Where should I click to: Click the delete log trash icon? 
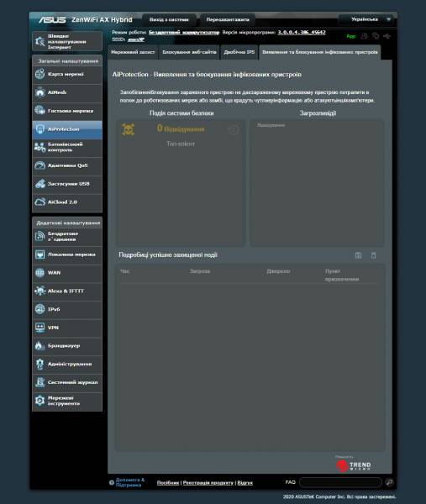(x=374, y=255)
